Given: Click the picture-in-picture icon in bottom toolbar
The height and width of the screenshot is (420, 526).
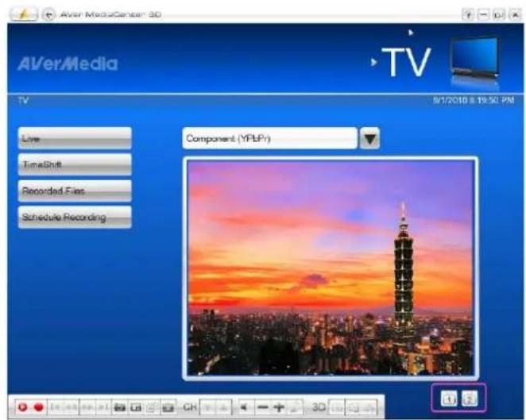Looking at the screenshot, I should tap(136, 407).
